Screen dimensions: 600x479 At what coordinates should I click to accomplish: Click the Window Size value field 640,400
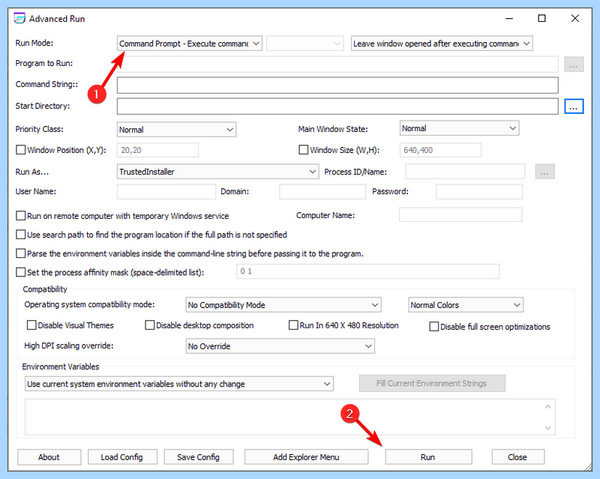point(440,150)
